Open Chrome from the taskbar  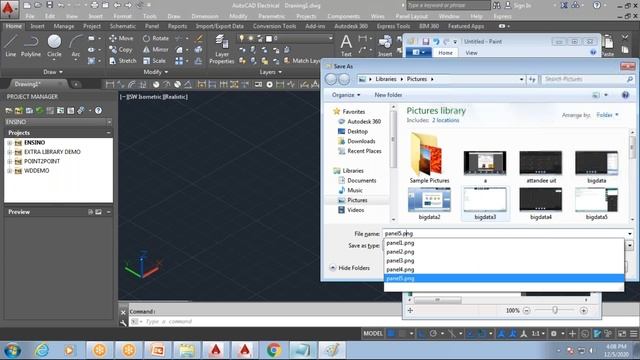click(274, 350)
